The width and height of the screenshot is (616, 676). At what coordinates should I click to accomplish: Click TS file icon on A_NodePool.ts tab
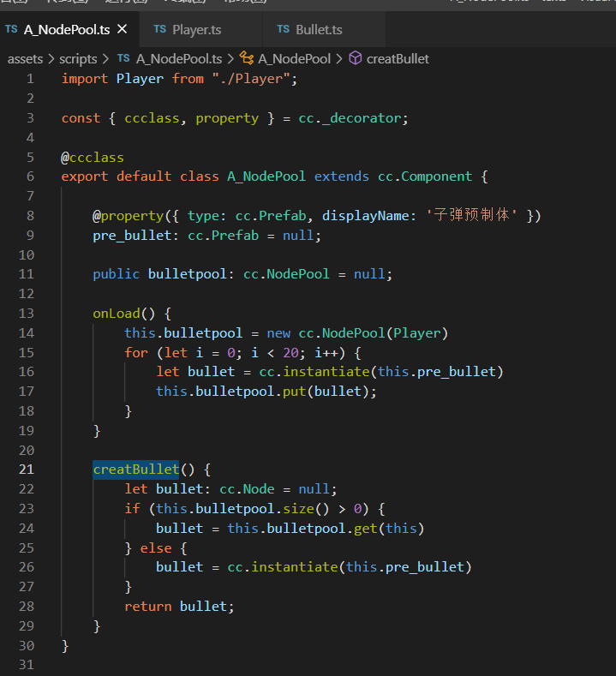click(12, 29)
